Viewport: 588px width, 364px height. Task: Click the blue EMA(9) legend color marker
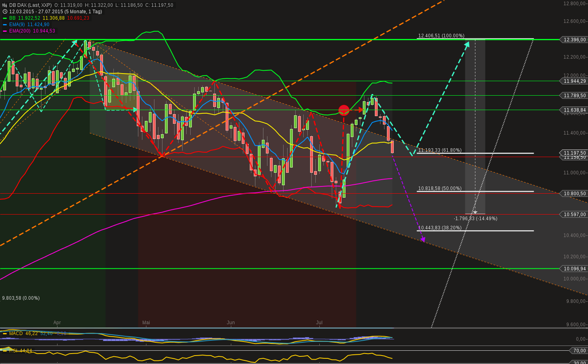point(5,25)
